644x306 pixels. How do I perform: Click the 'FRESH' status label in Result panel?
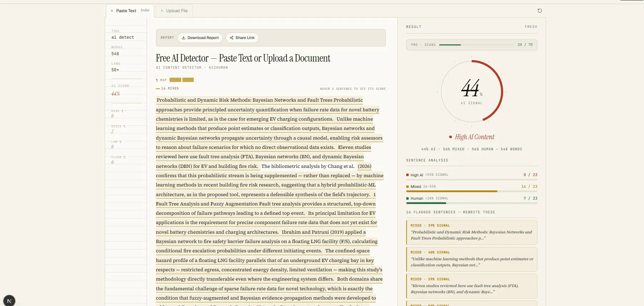click(531, 27)
